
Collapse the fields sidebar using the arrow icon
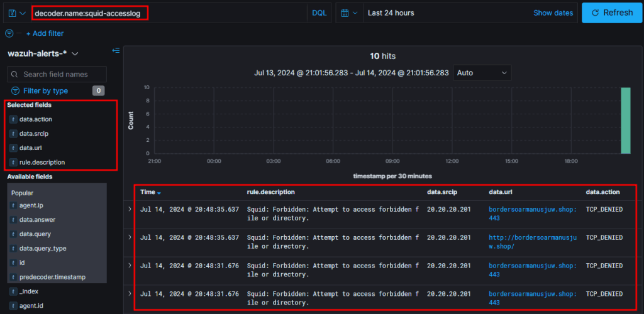tap(116, 50)
